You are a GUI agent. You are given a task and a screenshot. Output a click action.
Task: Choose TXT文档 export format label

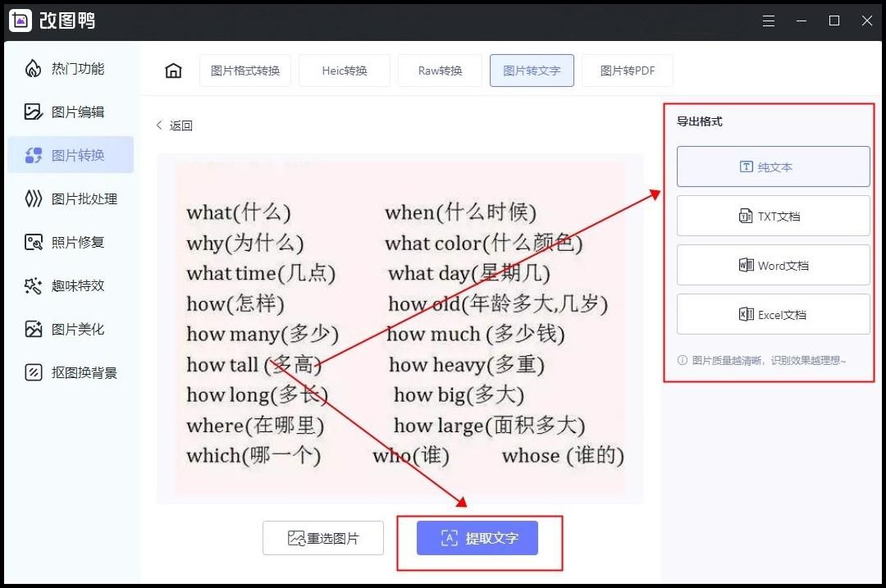779,217
